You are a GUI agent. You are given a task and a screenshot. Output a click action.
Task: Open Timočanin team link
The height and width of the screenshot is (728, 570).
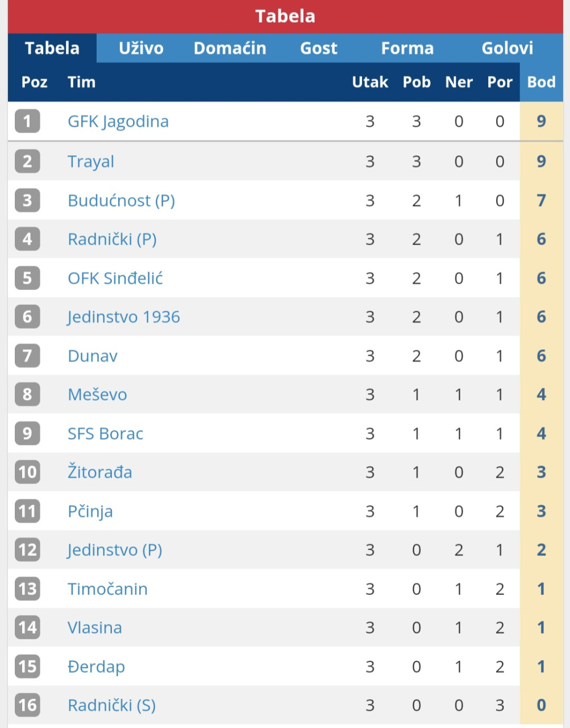[x=107, y=589]
